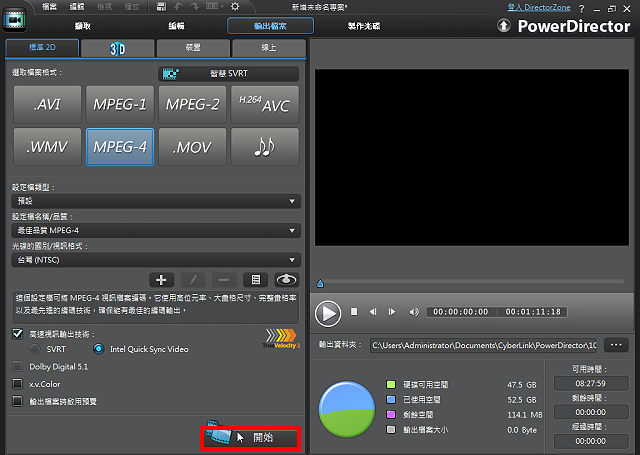Screen dimensions: 640x455
Task: Select the .MOV file format
Action: point(192,147)
